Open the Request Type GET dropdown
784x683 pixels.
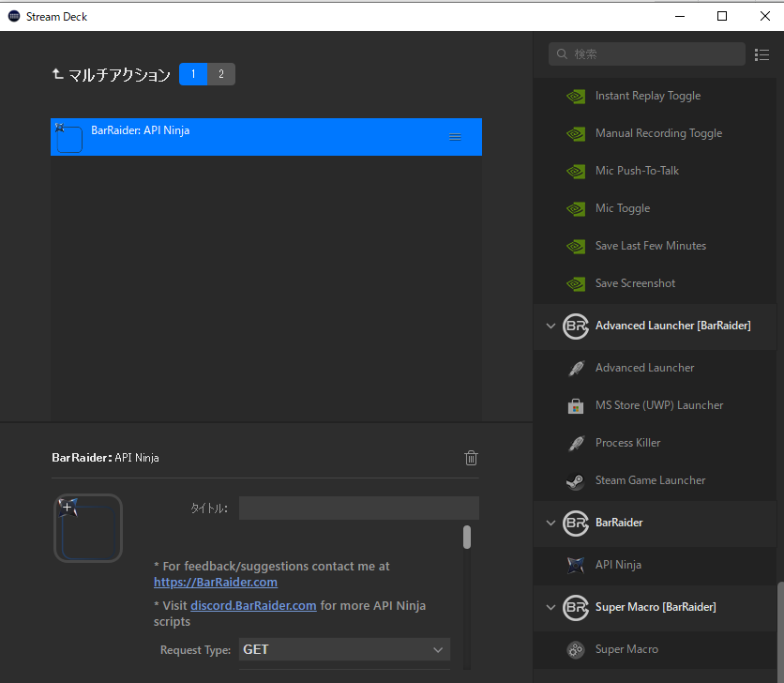(344, 649)
